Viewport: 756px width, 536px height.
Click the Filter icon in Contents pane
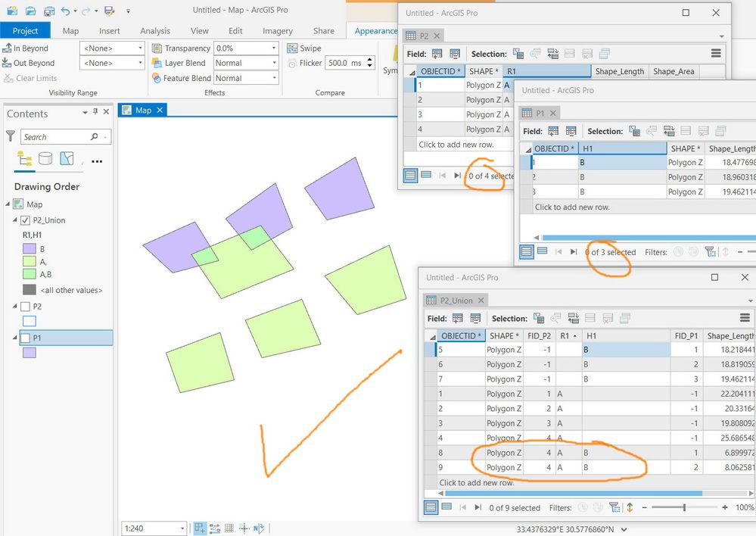(x=10, y=136)
